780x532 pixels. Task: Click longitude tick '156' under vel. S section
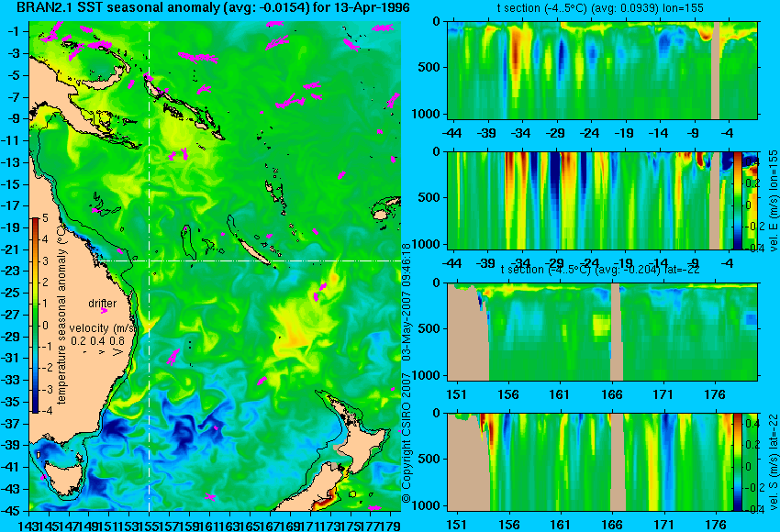tap(509, 525)
